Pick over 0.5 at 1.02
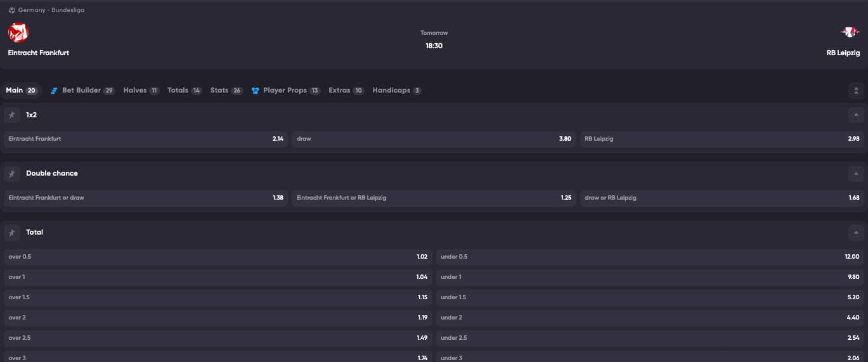Screen dimensions: 868x362 point(218,257)
